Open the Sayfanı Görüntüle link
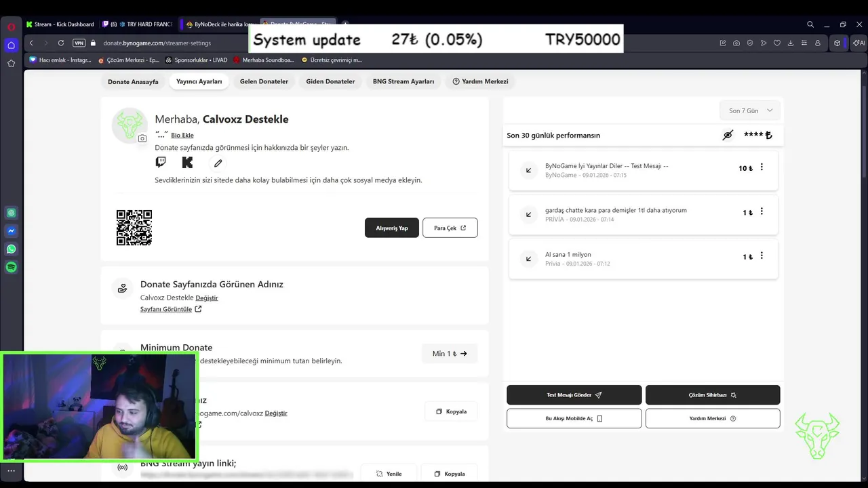Screen dimensions: 868x488 [171, 309]
